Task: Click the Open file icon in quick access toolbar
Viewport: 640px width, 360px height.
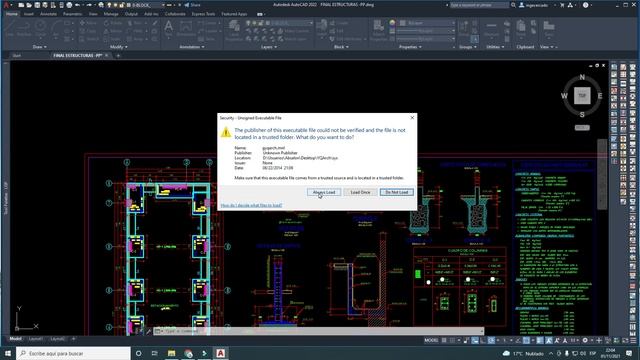Action: (x=29, y=5)
